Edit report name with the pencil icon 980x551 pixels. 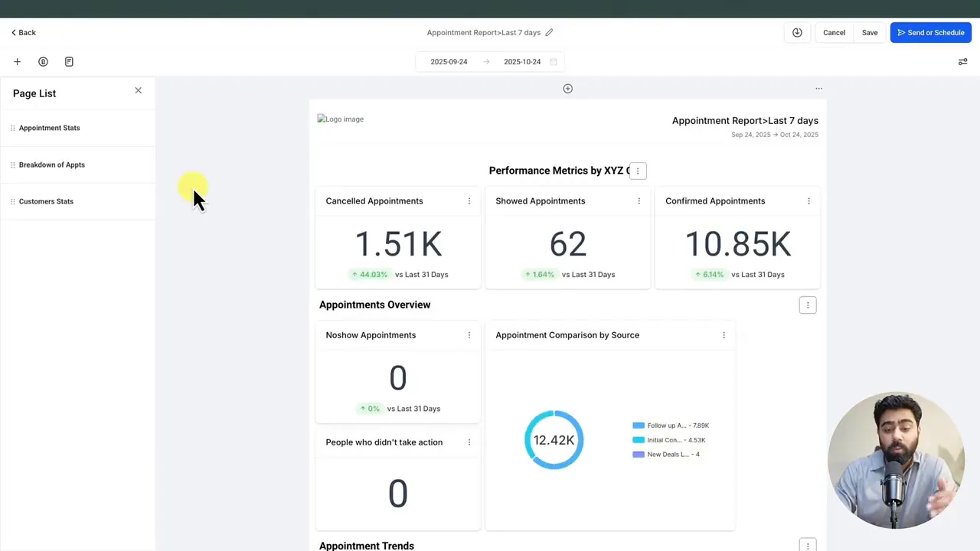tap(549, 32)
